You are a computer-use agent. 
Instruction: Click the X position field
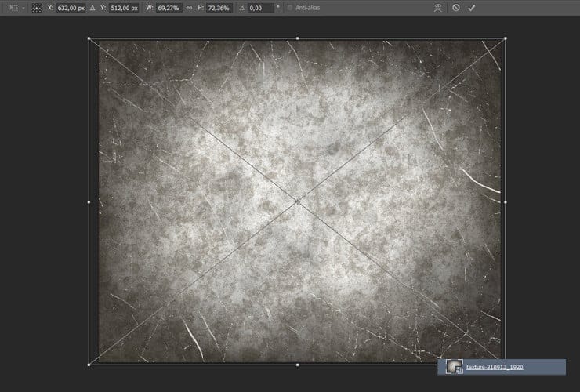pos(72,7)
